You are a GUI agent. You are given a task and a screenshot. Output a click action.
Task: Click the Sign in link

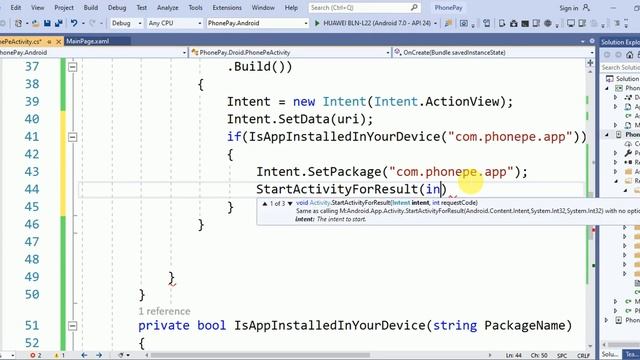569,8
